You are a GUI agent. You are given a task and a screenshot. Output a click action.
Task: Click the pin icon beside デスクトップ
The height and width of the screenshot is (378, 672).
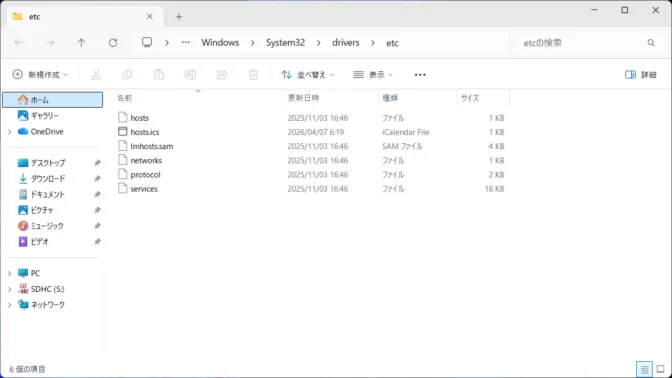tap(97, 163)
